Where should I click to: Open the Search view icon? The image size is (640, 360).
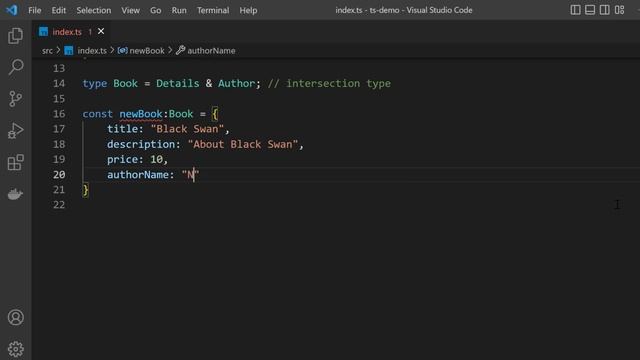pyautogui.click(x=16, y=67)
